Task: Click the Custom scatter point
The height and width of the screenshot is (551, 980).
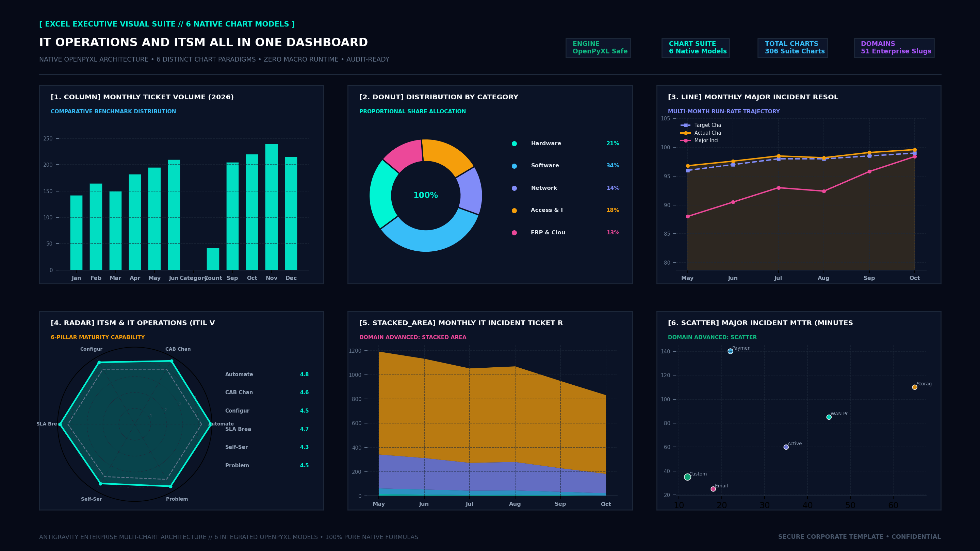Action: click(687, 477)
